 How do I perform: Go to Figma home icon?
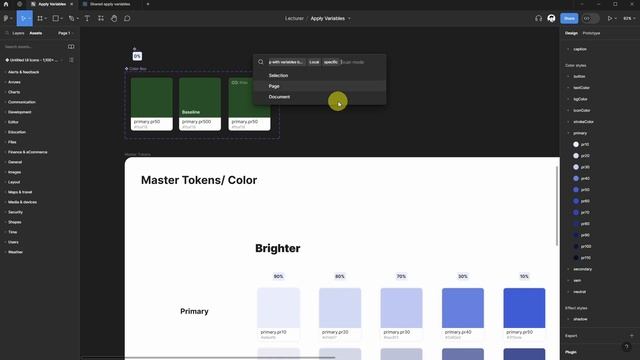tap(6, 4)
